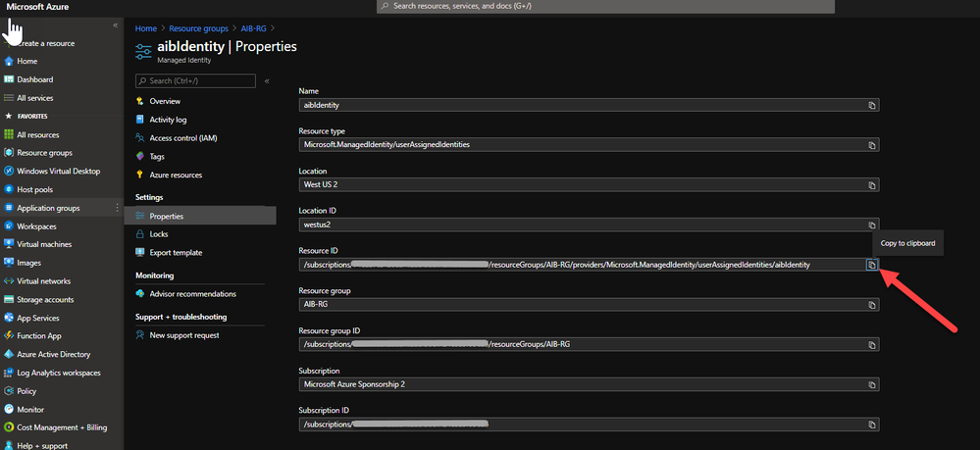Copy the Resource ID to clipboard
This screenshot has width=980, height=450.
coord(872,265)
